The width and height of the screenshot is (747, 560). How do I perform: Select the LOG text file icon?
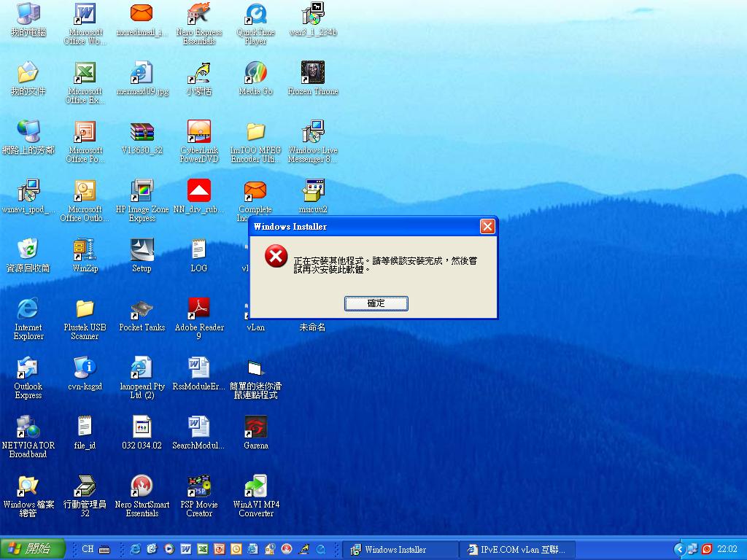[199, 257]
